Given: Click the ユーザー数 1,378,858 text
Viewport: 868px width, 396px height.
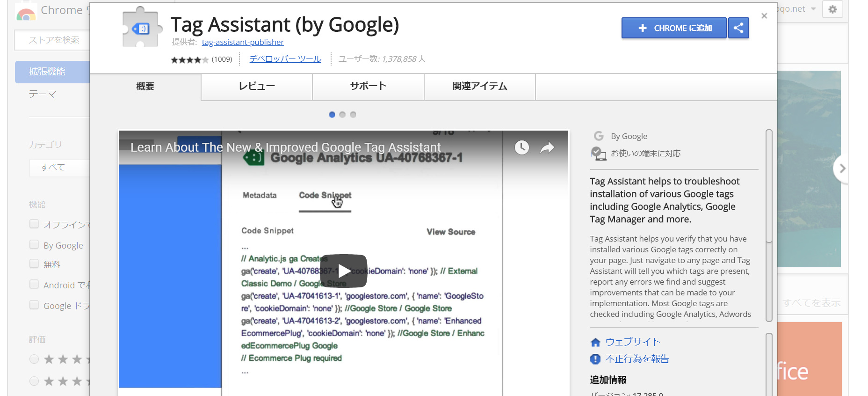Looking at the screenshot, I should click(x=382, y=59).
